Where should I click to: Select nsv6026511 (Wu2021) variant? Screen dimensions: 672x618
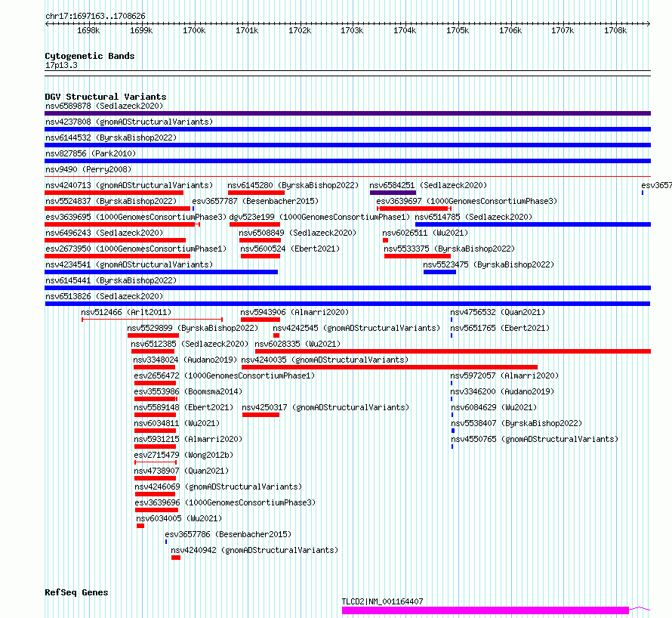point(425,233)
